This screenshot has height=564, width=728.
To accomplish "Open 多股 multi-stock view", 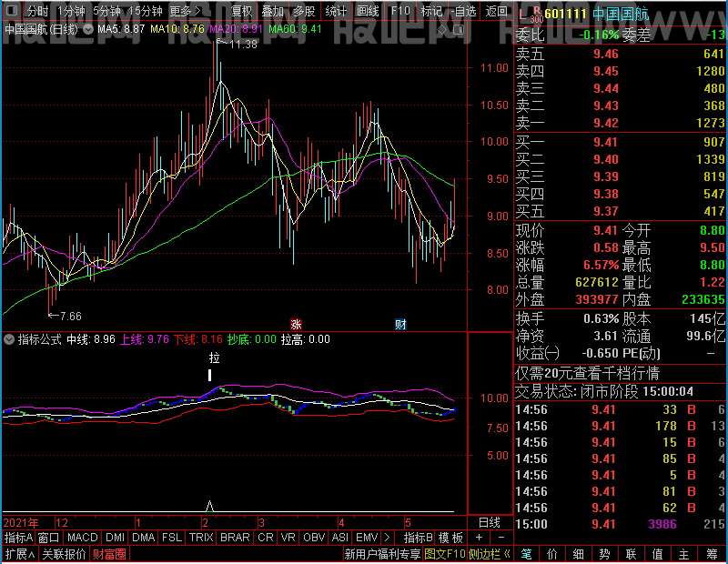I will [304, 11].
